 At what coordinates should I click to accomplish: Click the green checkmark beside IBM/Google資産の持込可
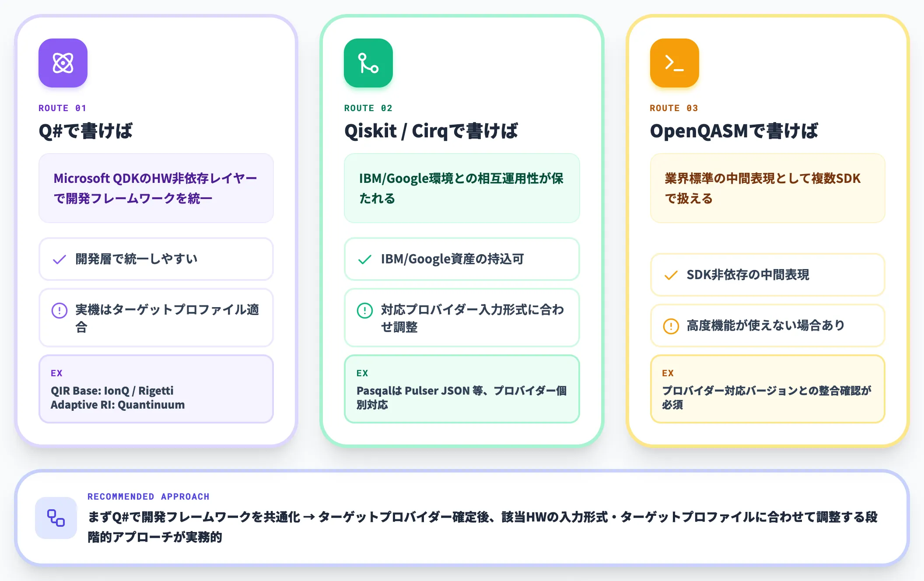pyautogui.click(x=365, y=259)
